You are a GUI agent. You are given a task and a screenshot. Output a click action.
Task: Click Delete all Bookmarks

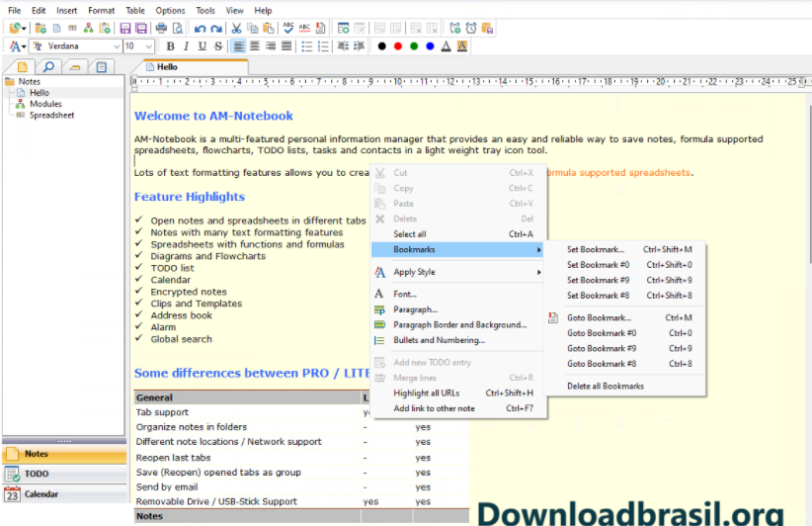(626, 386)
